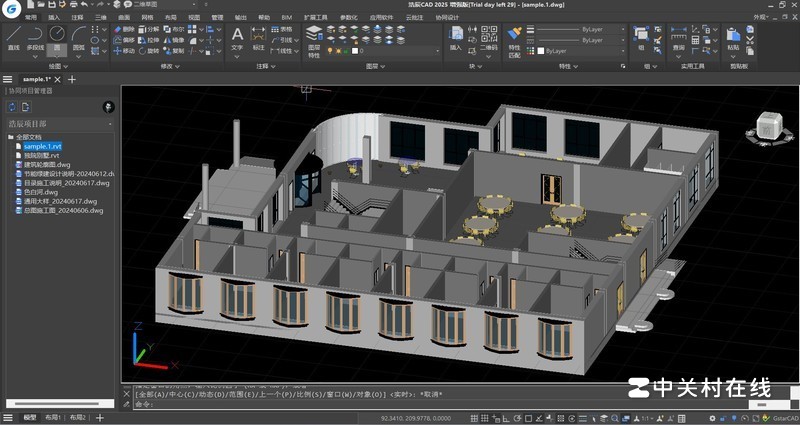The height and width of the screenshot is (425, 800).
Task: Select the Line (直线) drawing tool
Action: pyautogui.click(x=13, y=36)
